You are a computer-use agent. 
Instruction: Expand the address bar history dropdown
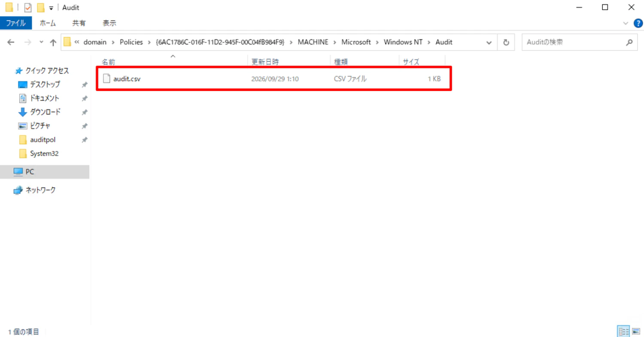pyautogui.click(x=489, y=42)
